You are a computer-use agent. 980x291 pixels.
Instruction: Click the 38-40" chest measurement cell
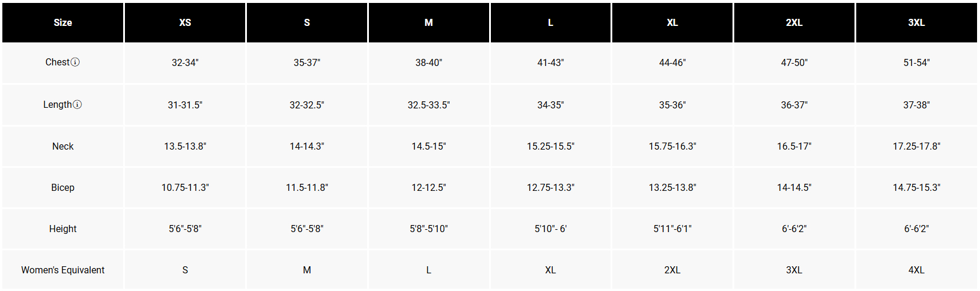click(x=429, y=62)
